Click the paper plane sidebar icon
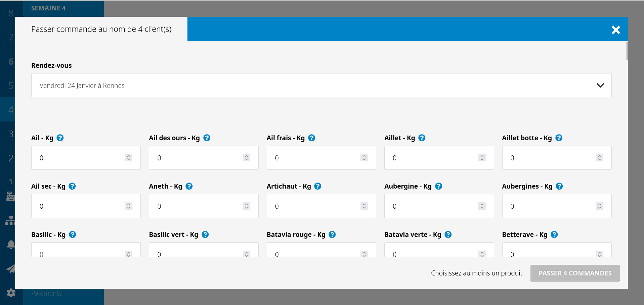This screenshot has height=305, width=644. coord(11,269)
